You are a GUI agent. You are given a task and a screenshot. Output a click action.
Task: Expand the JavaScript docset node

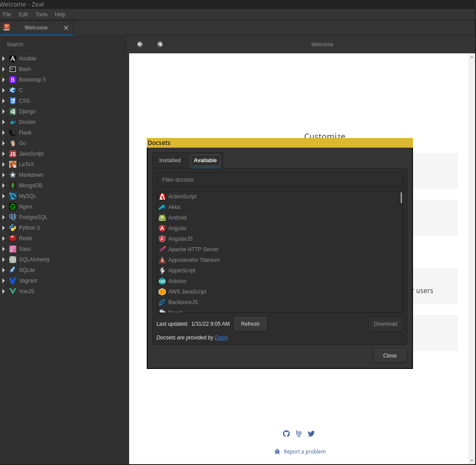[x=4, y=154]
